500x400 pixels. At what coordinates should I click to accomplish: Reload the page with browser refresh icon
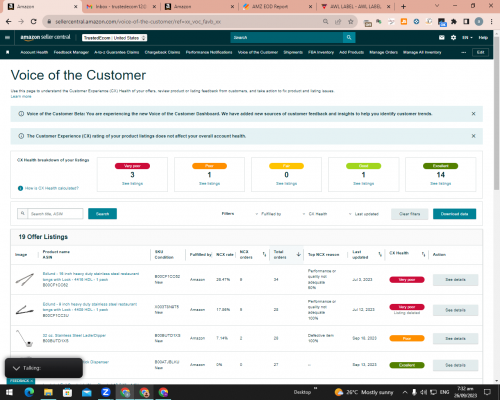click(x=33, y=22)
